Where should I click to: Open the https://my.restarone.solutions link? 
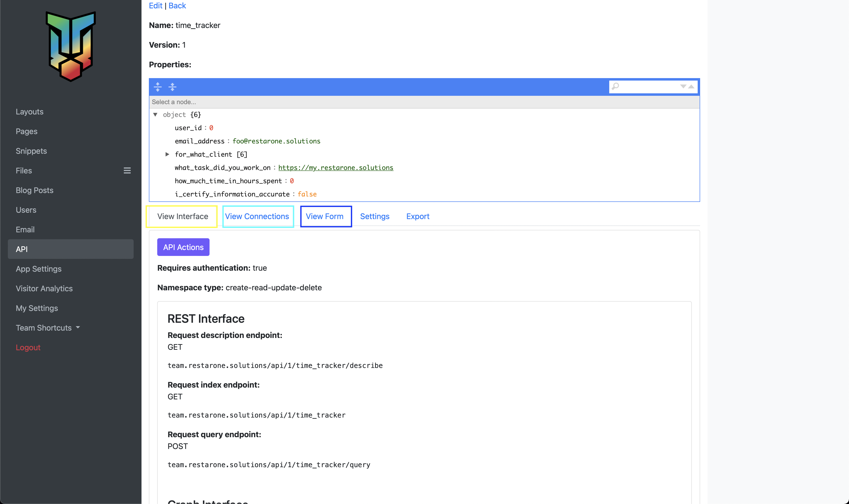tap(336, 168)
